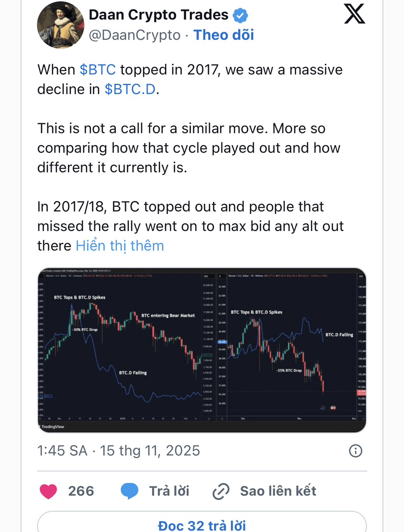The image size is (404, 532).
Task: Follow the account via "Theo dõi"
Action: click(x=224, y=35)
